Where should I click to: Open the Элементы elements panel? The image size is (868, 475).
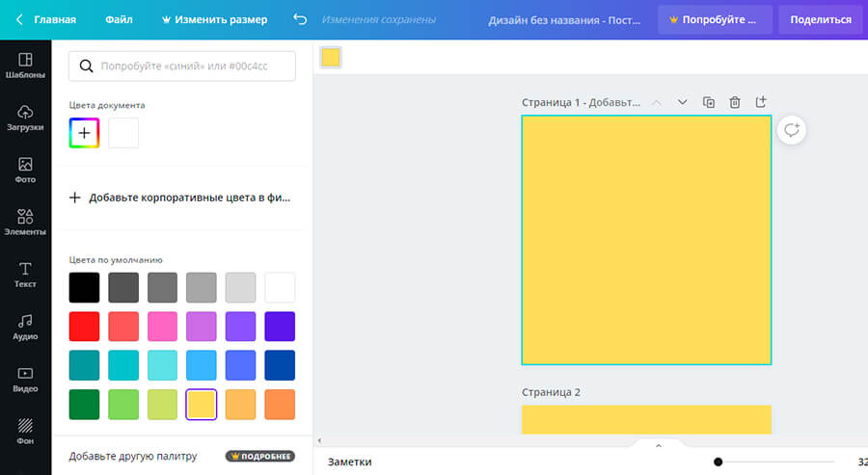pyautogui.click(x=25, y=223)
